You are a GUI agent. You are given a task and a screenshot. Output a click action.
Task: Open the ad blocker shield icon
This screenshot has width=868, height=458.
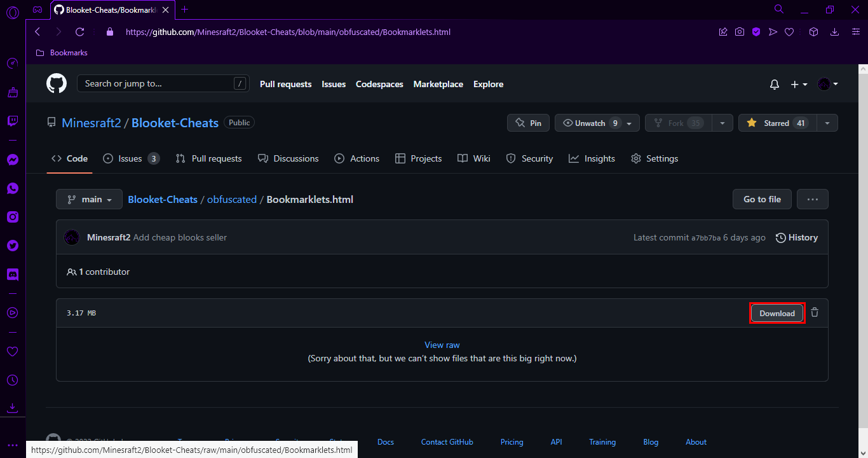[756, 32]
